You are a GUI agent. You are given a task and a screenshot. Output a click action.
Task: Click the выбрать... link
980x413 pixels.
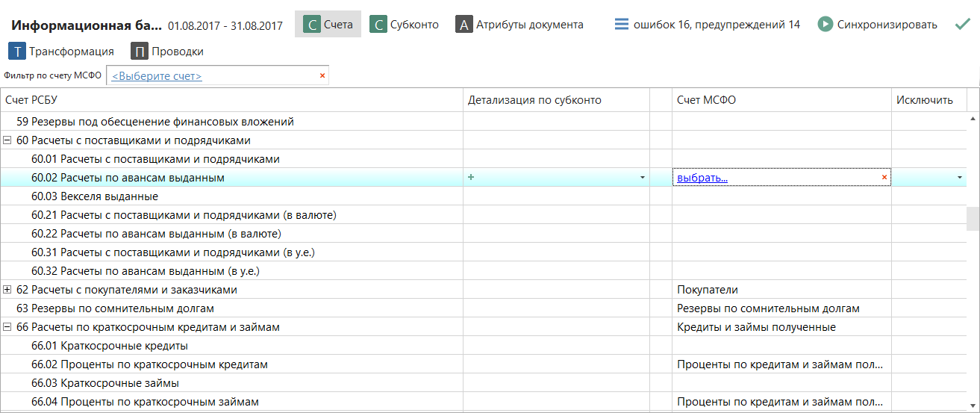702,178
